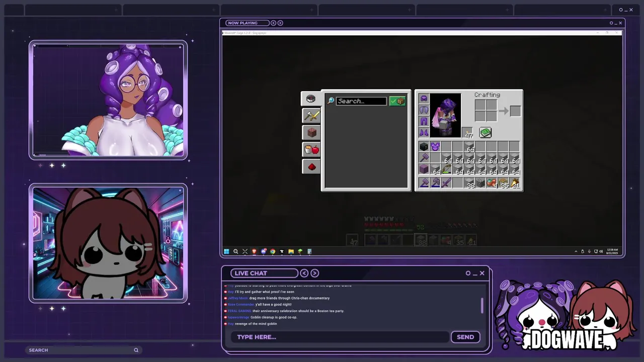Pick up the spare purple chestplate in inventory
644x362 pixels.
(435, 147)
